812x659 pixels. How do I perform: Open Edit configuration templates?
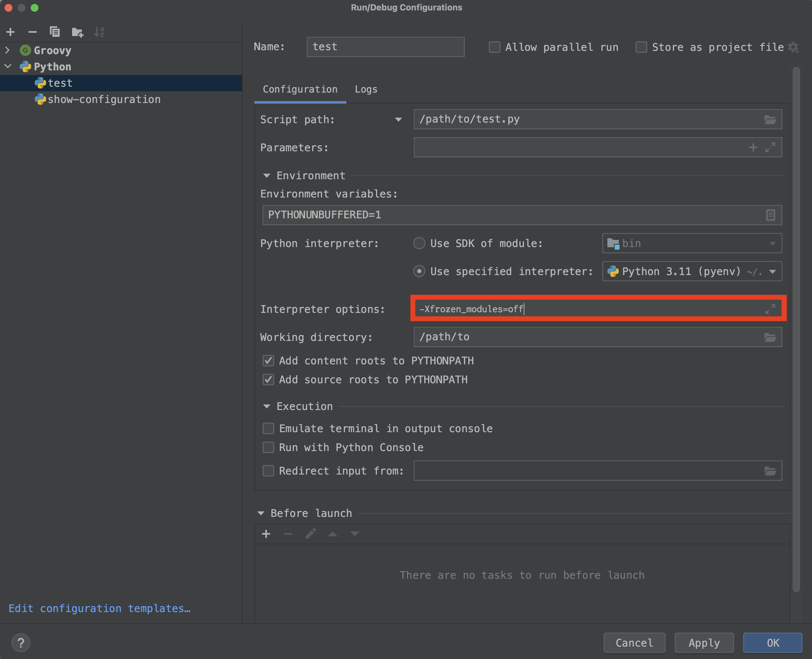coord(99,608)
